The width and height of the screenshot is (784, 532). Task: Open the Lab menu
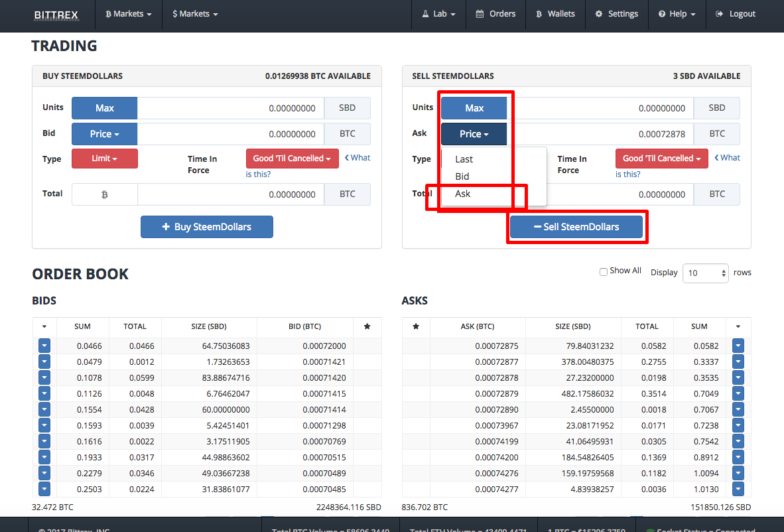[438, 14]
